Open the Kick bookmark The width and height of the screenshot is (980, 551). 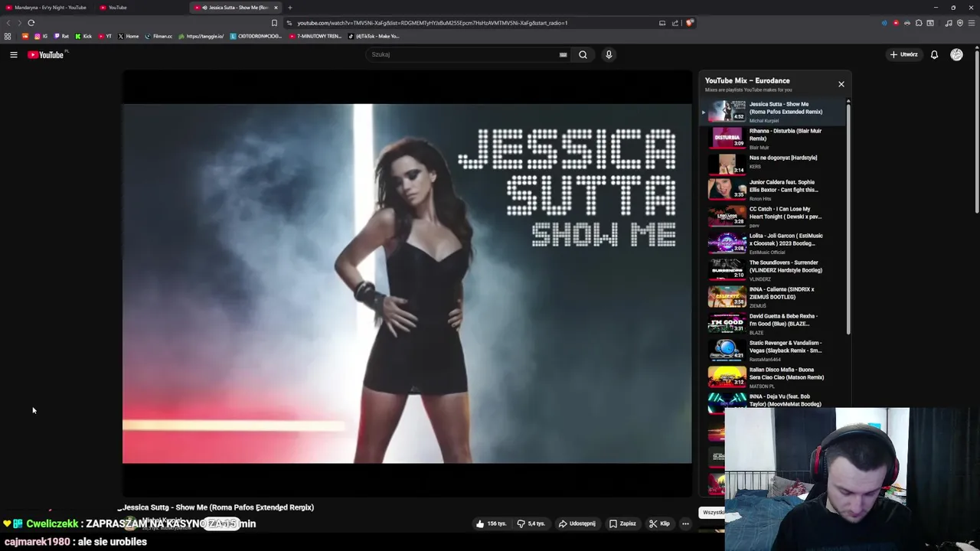pyautogui.click(x=83, y=36)
